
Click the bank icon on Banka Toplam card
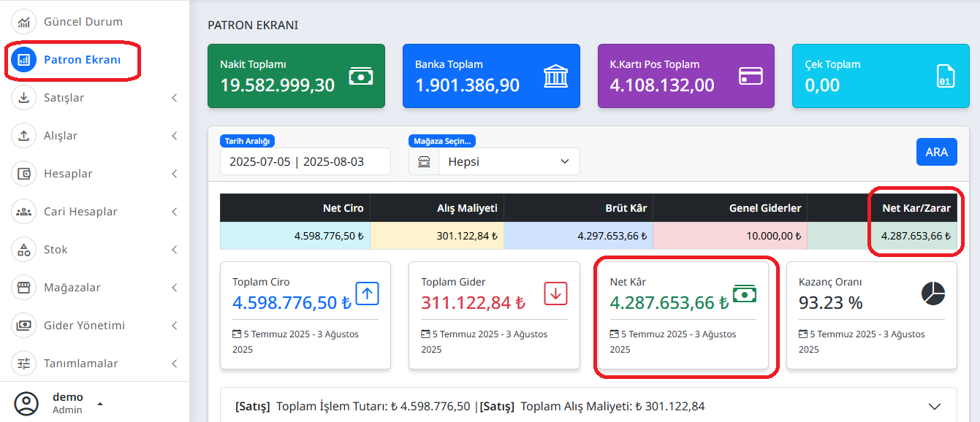click(x=555, y=75)
